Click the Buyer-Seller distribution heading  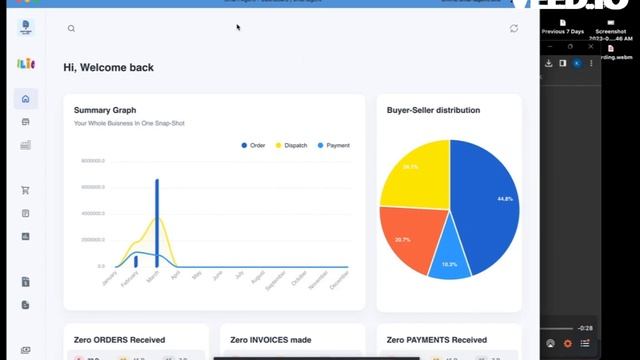[433, 110]
